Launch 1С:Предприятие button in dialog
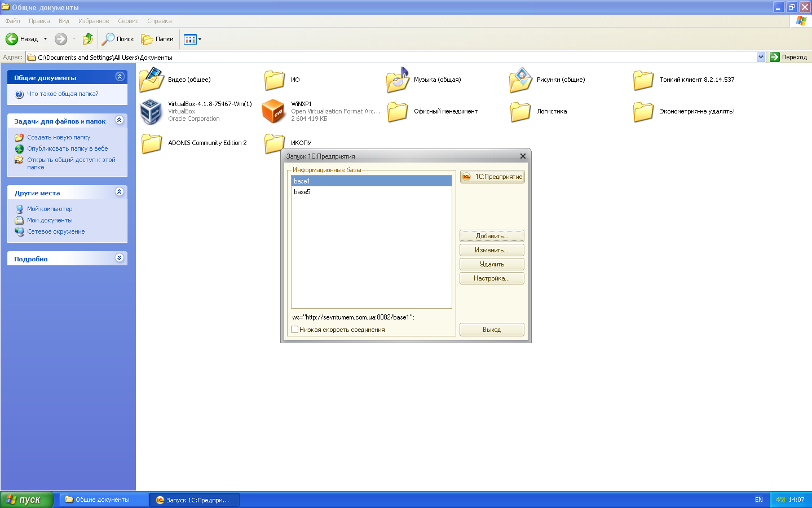The height and width of the screenshot is (508, 812). click(x=492, y=177)
